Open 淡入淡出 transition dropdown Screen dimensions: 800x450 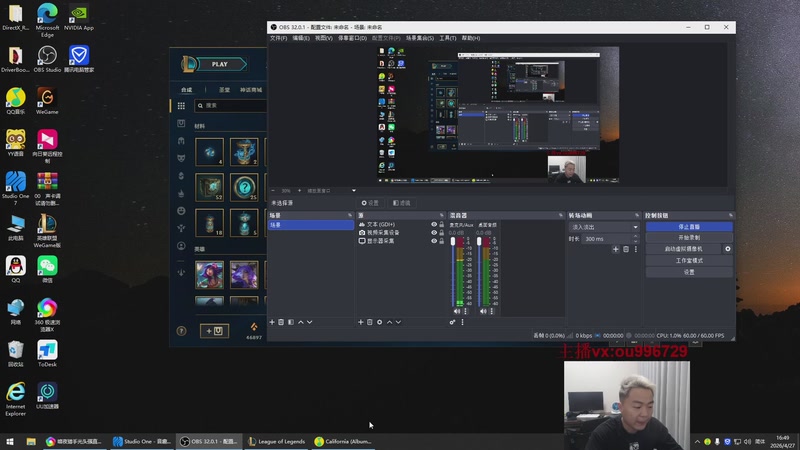[605, 227]
